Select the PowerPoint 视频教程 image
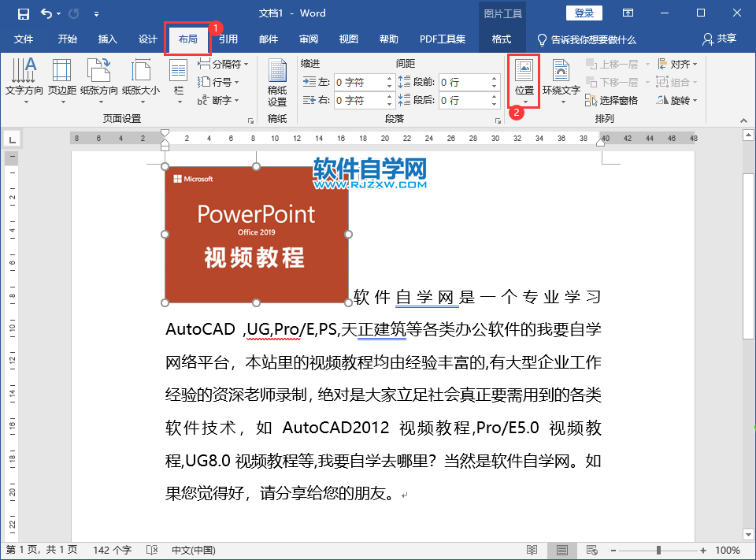This screenshot has width=756, height=560. 257,235
